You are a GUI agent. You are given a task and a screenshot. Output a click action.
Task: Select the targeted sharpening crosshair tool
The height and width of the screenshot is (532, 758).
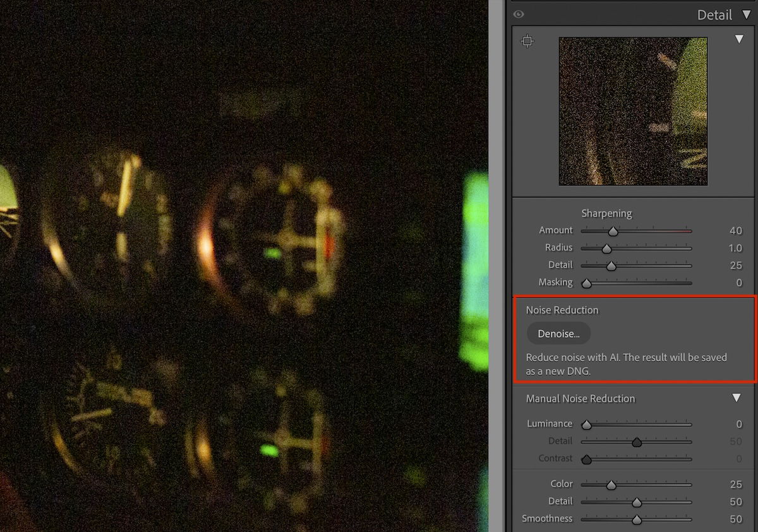527,40
